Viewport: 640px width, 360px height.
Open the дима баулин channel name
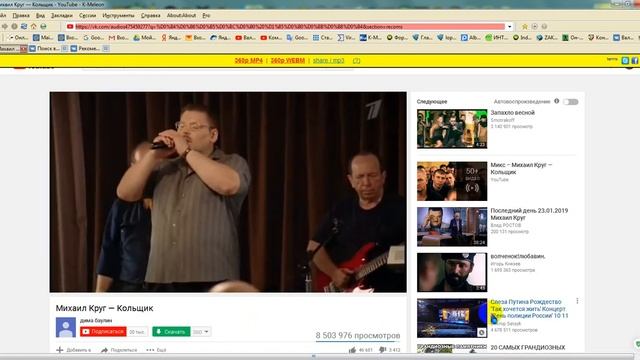coord(96,320)
